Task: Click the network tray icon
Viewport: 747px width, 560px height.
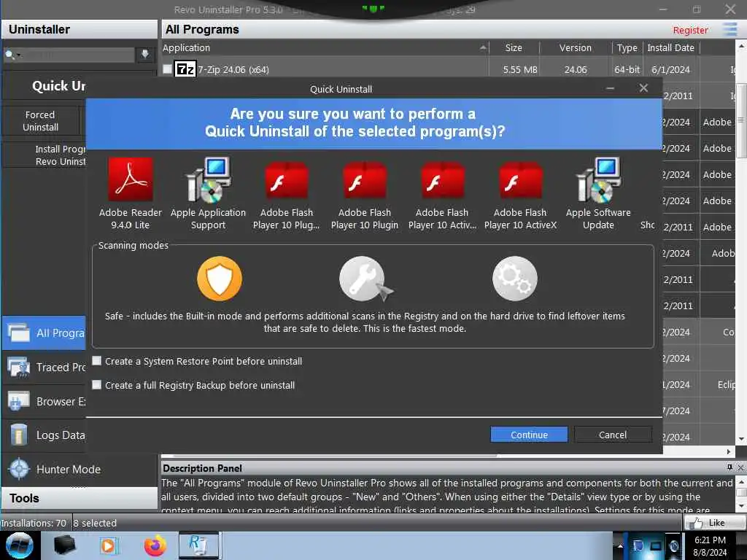Action: (x=656, y=546)
